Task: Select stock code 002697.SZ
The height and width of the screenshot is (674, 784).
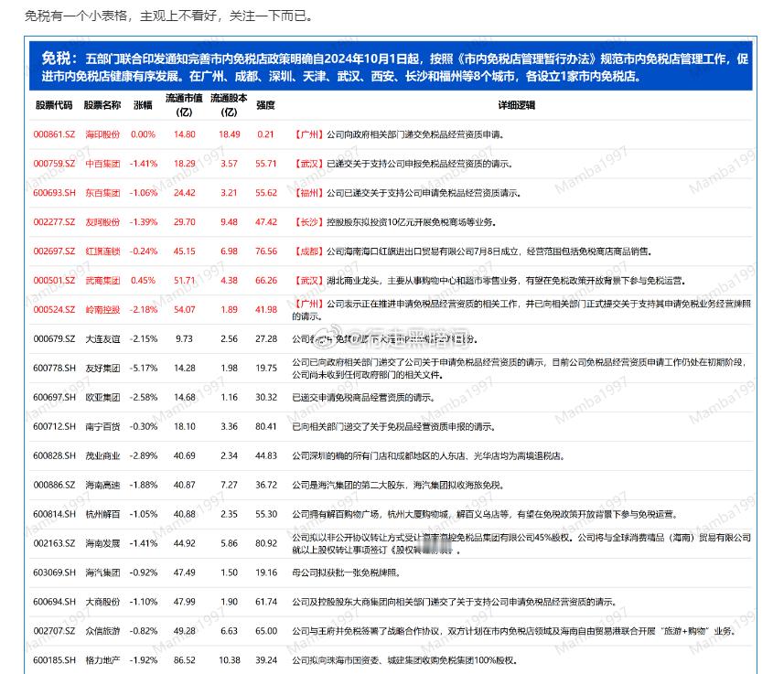Action: [54, 251]
